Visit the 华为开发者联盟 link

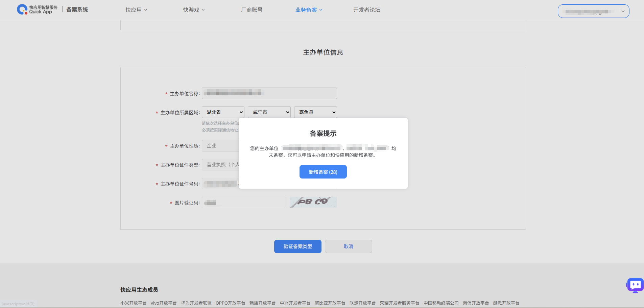coord(196,303)
